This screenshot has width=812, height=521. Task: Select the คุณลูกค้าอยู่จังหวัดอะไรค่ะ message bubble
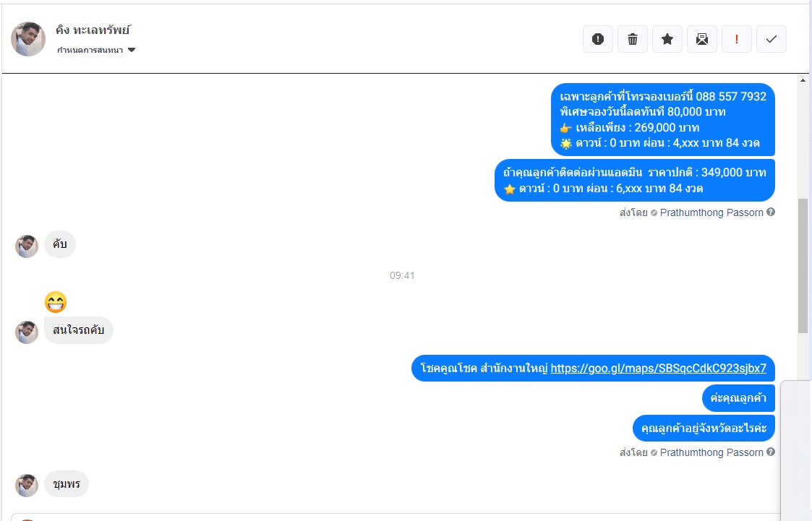pyautogui.click(x=704, y=429)
